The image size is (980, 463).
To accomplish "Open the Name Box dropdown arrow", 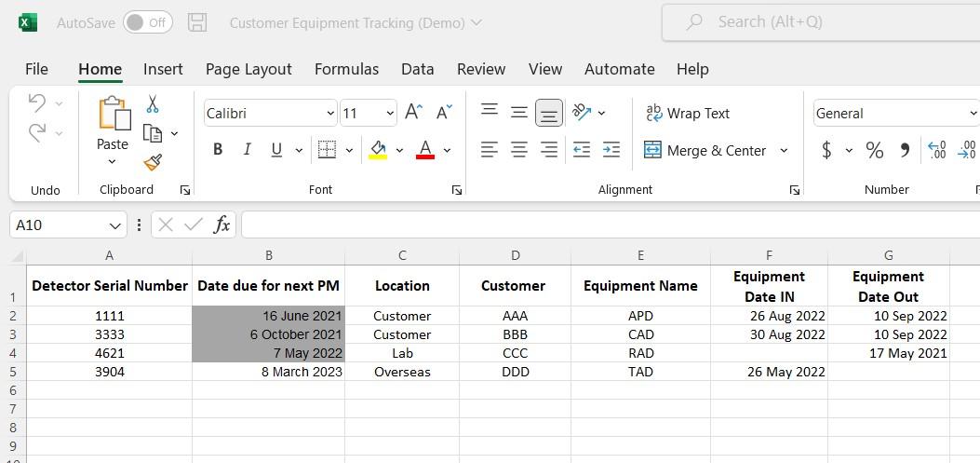I will [115, 225].
